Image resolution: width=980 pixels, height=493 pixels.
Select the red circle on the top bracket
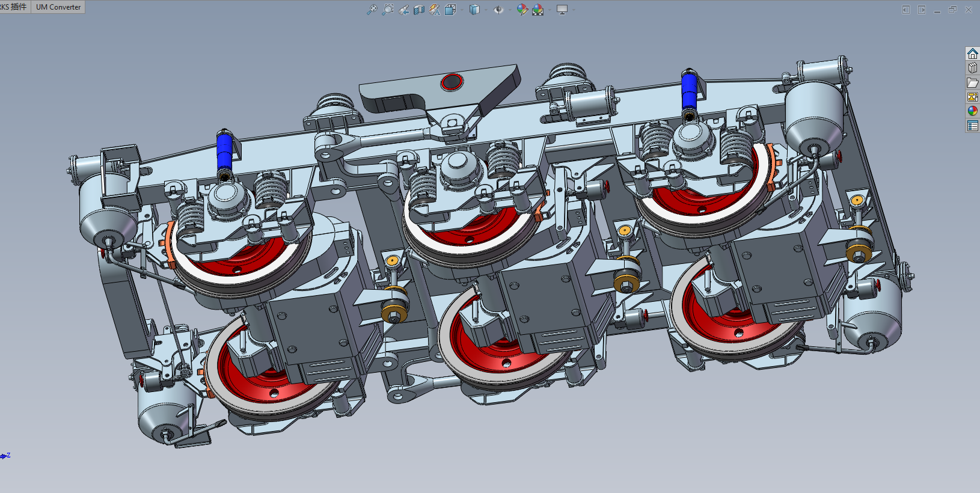[452, 82]
